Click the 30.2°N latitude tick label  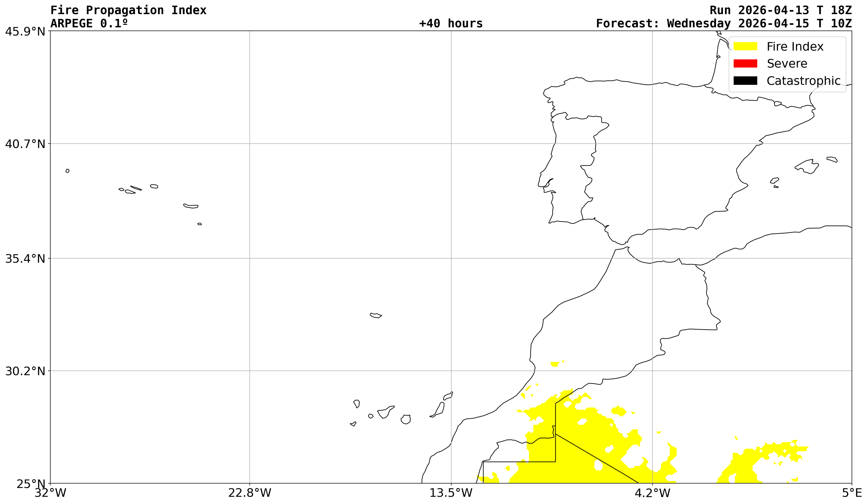click(25, 371)
